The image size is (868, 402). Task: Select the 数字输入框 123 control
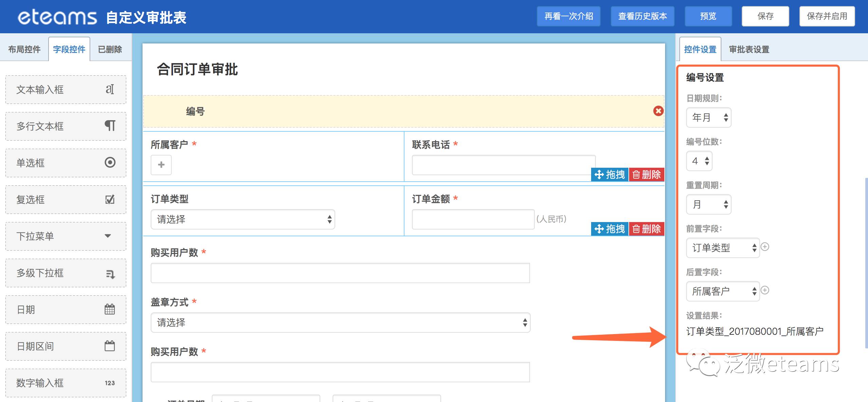click(x=66, y=383)
